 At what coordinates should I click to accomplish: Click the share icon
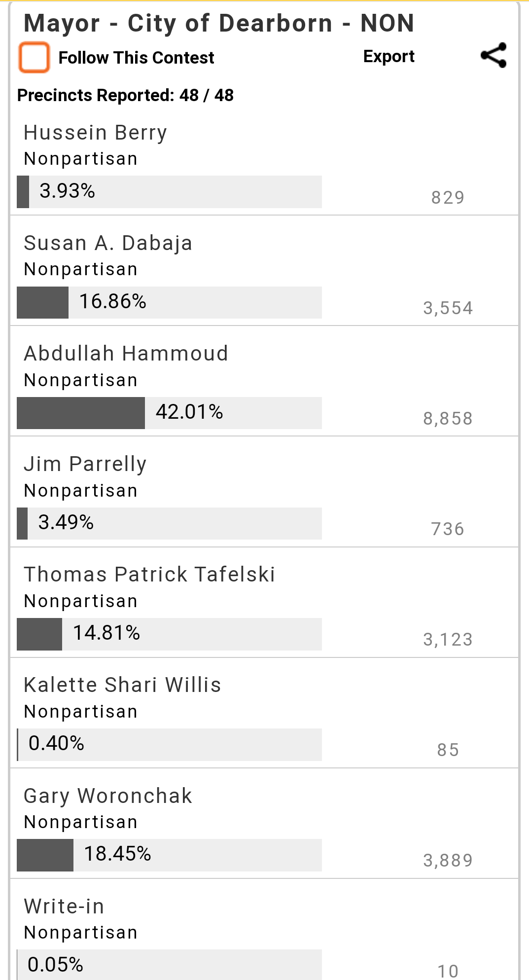(494, 55)
